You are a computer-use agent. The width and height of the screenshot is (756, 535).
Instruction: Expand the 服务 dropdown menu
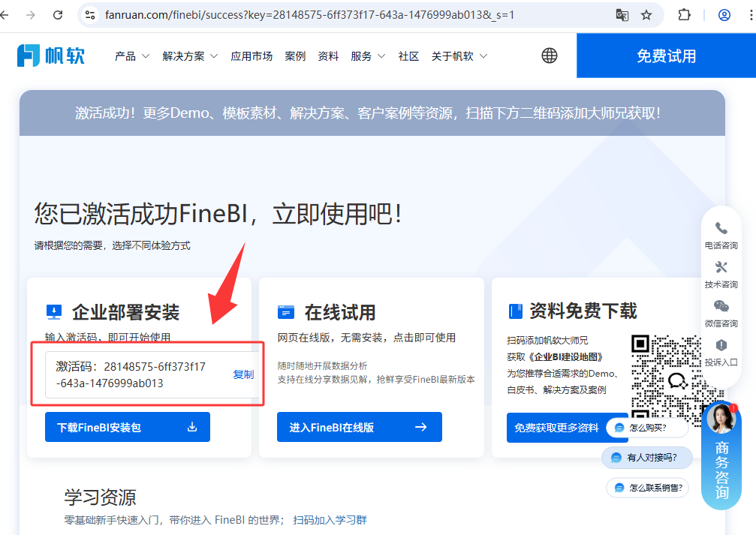click(x=368, y=56)
